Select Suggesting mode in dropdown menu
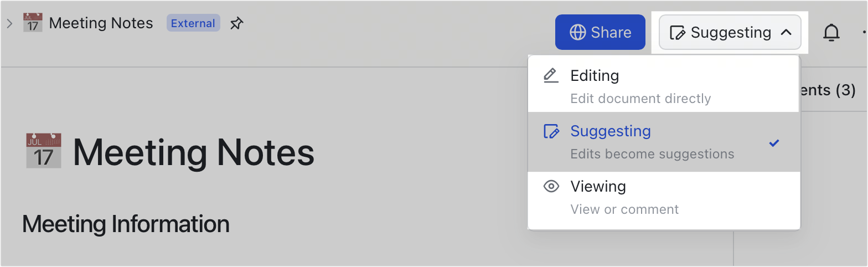868x267 pixels. click(x=664, y=142)
